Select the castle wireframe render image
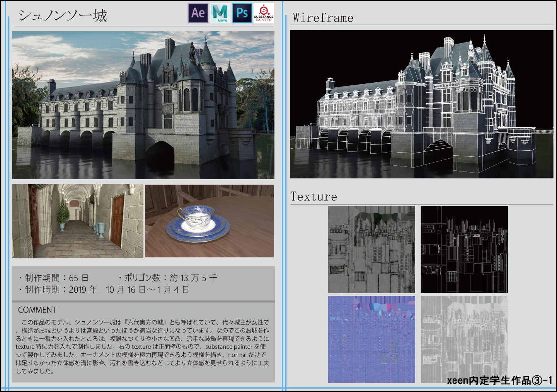Screen dimensions: 557x392 click(422, 104)
